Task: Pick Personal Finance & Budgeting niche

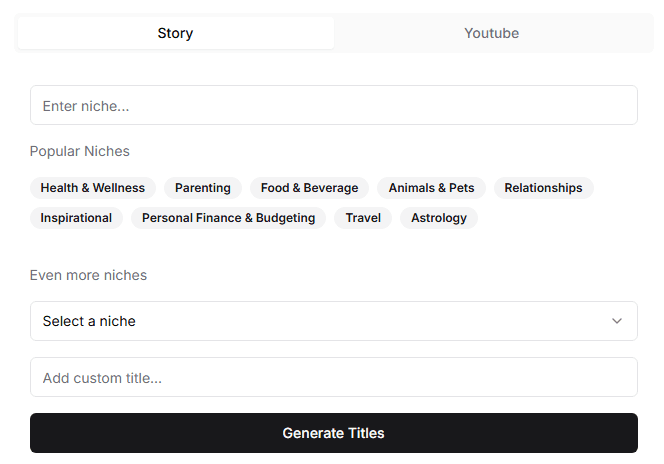Action: pyautogui.click(x=229, y=218)
